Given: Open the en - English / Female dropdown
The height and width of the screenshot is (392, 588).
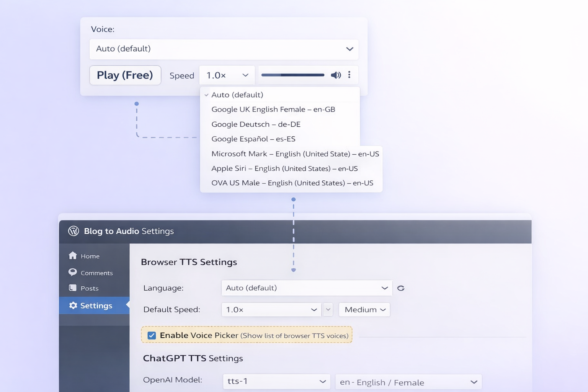Looking at the screenshot, I should (x=408, y=382).
